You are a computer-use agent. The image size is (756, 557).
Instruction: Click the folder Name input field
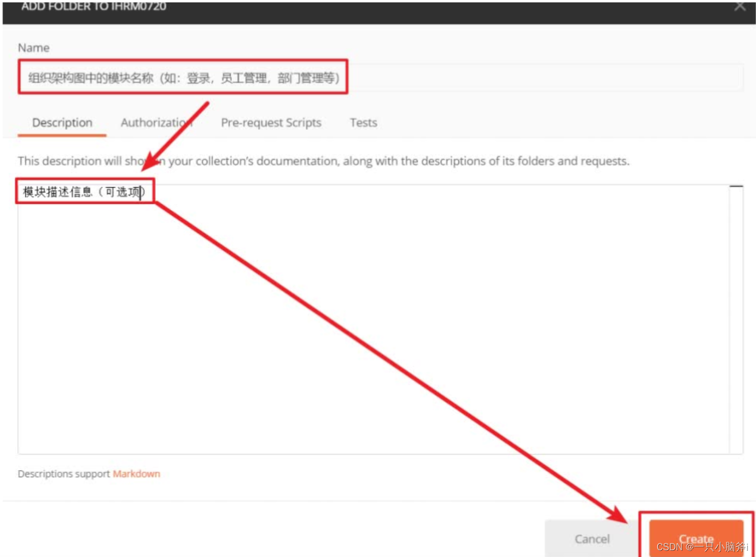coord(380,78)
